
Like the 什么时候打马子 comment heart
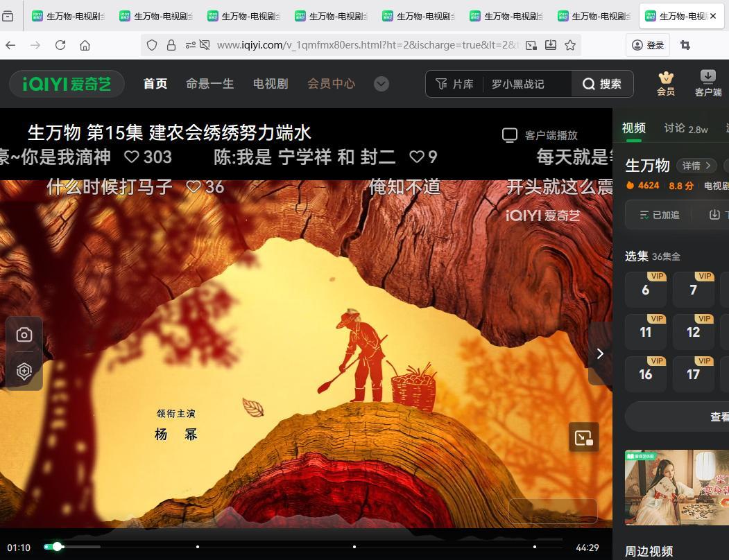pos(194,187)
